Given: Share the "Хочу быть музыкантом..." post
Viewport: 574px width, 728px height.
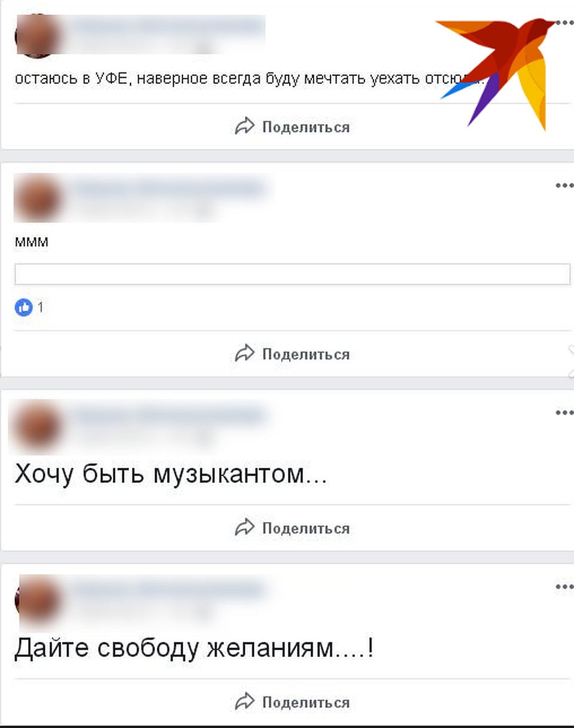Looking at the screenshot, I should pyautogui.click(x=292, y=528).
